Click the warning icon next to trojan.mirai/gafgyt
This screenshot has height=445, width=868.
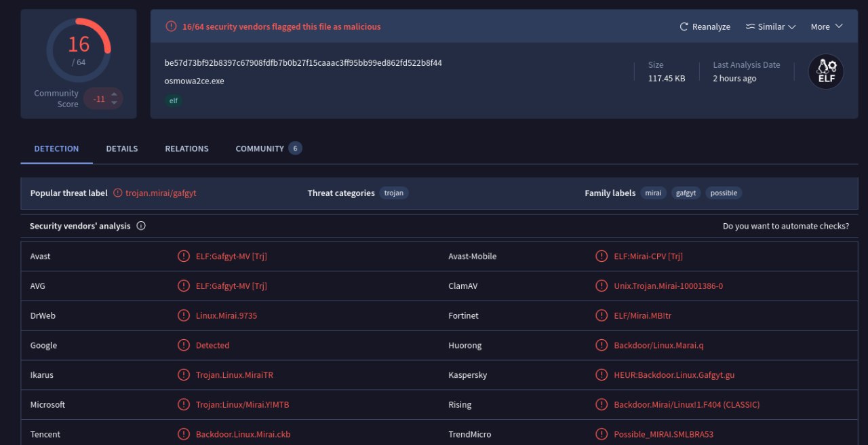[x=118, y=193]
